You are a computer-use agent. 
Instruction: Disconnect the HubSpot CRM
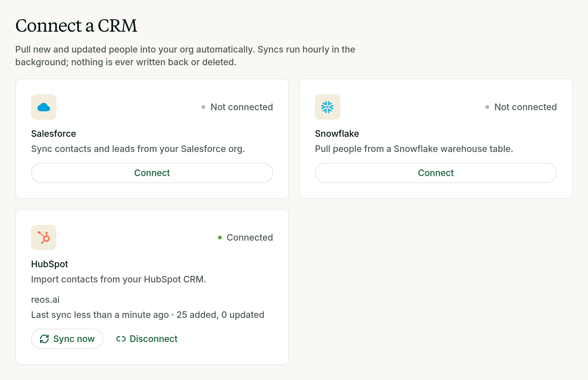pos(147,339)
